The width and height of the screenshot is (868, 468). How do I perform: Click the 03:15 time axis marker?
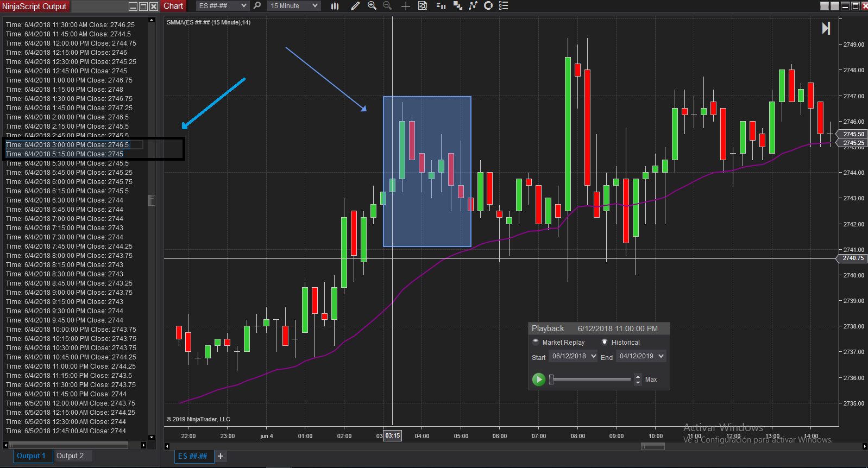392,435
